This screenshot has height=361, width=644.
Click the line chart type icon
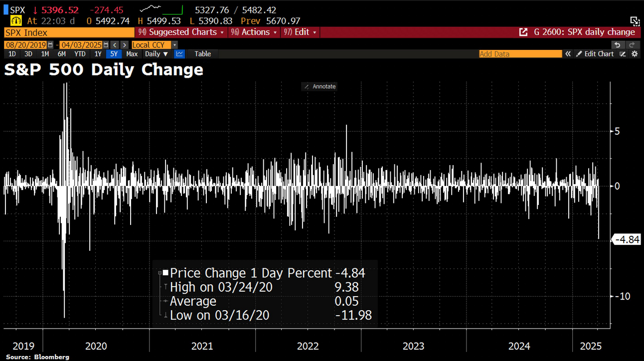pyautogui.click(x=179, y=54)
